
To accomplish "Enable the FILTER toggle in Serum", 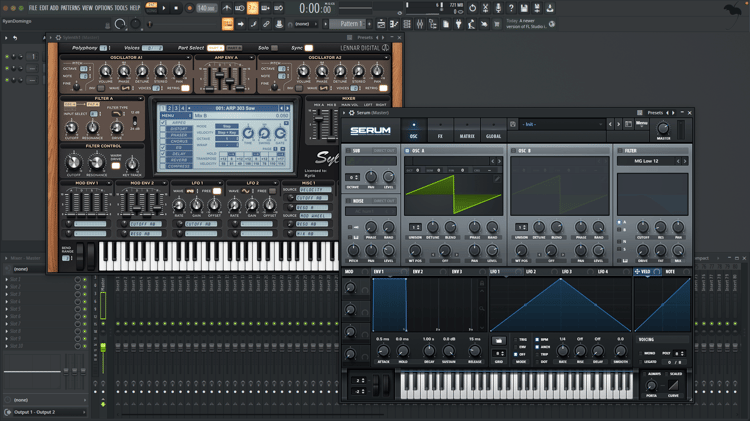I will pyautogui.click(x=620, y=151).
